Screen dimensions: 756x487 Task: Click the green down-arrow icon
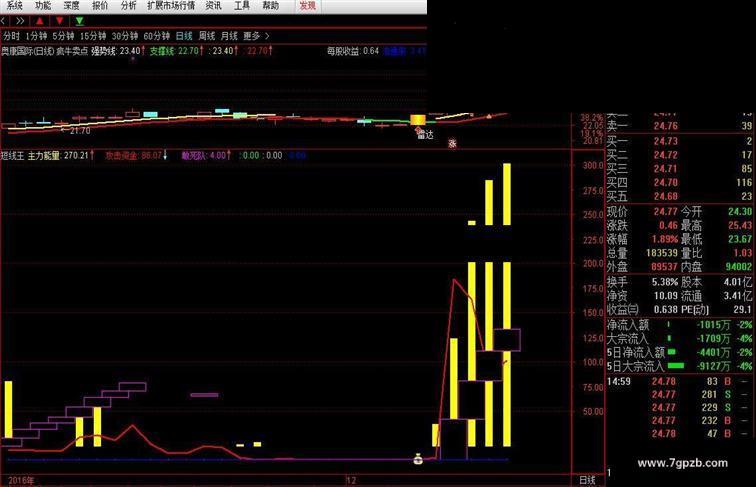80,21
